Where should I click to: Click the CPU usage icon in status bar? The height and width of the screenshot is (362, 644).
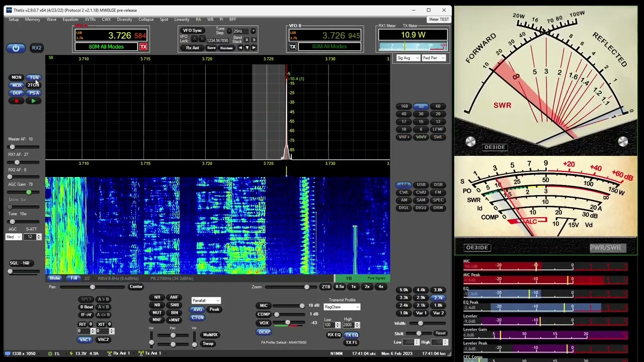(50, 353)
